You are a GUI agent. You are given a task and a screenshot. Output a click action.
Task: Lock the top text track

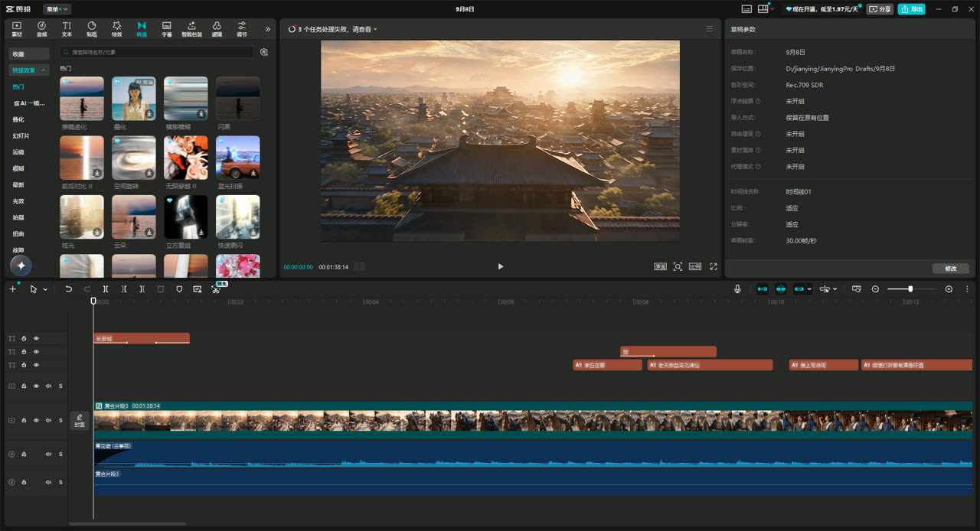tap(24, 338)
